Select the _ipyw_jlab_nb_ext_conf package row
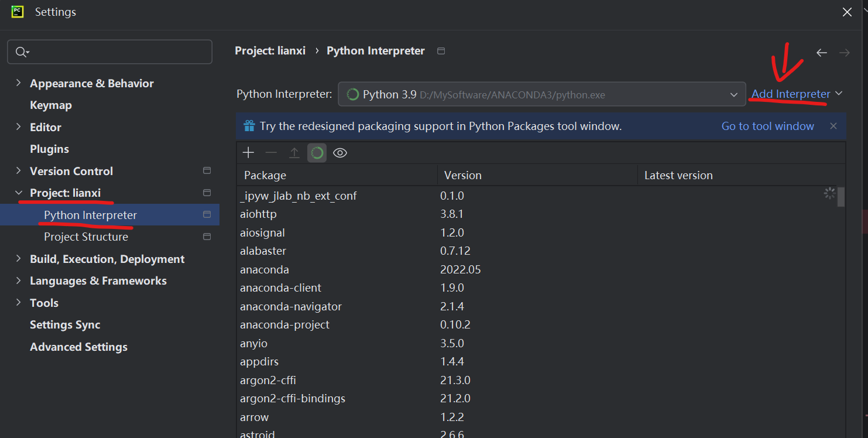The height and width of the screenshot is (438, 868). [537, 196]
